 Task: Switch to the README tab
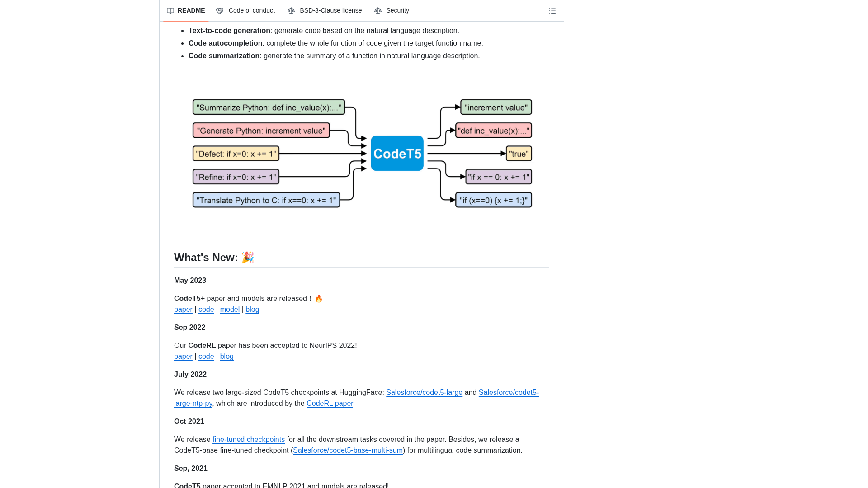(192, 10)
